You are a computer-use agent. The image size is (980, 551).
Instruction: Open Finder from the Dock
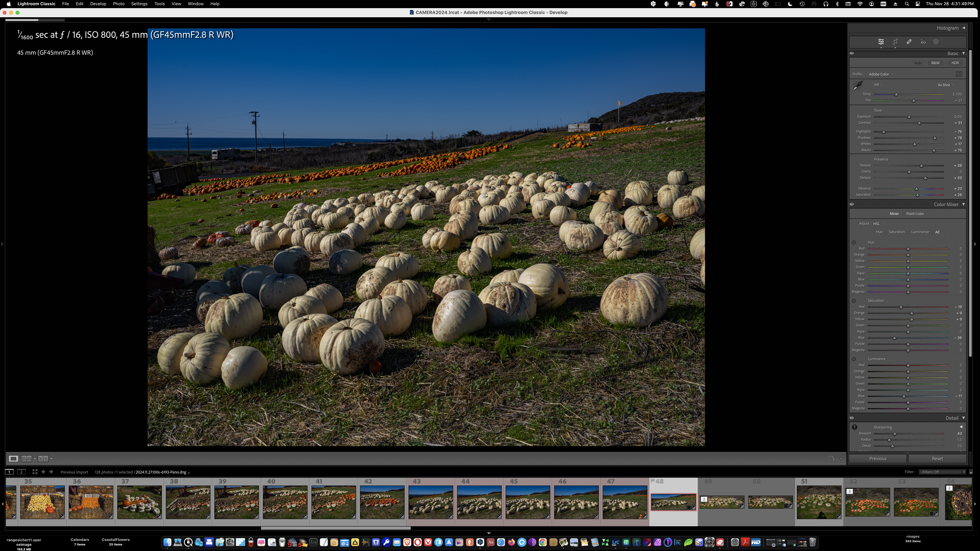point(167,542)
